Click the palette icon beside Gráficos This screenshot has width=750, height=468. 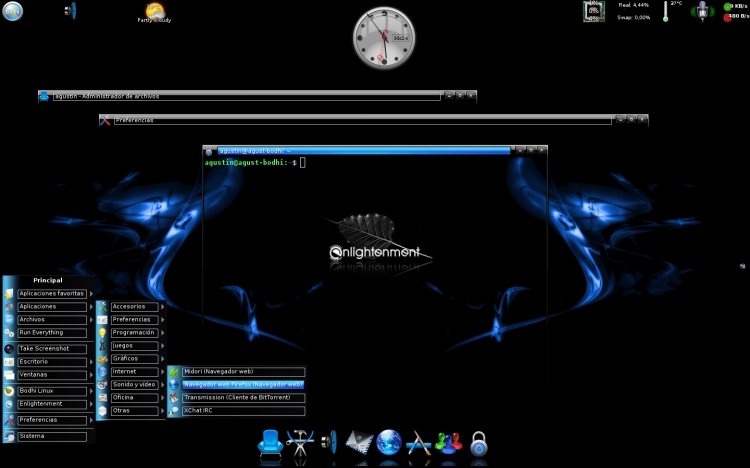(102, 358)
